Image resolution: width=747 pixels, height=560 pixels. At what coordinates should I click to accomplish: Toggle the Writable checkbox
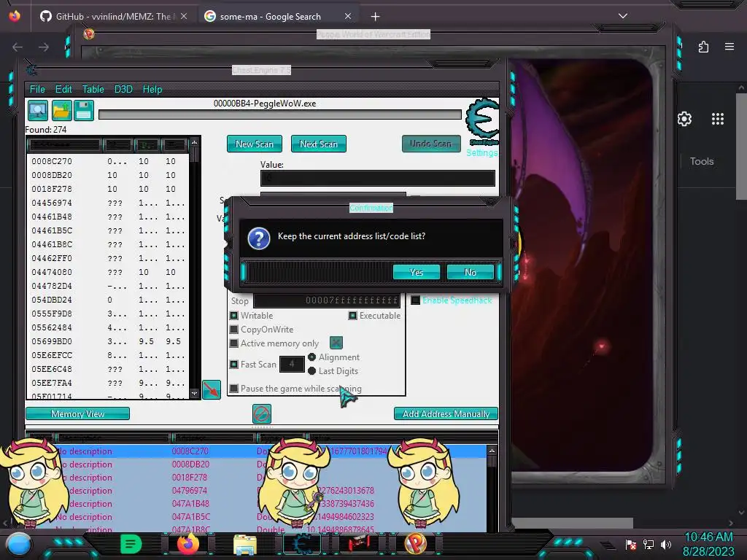234,315
